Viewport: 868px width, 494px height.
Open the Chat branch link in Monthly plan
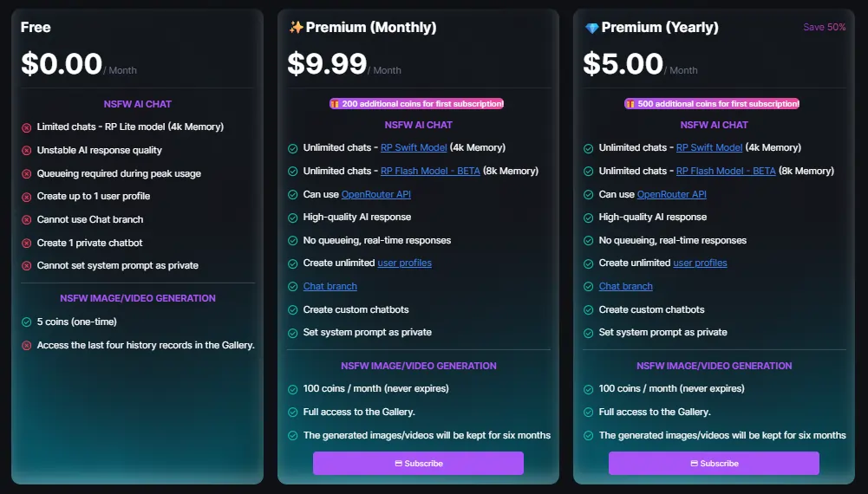330,287
